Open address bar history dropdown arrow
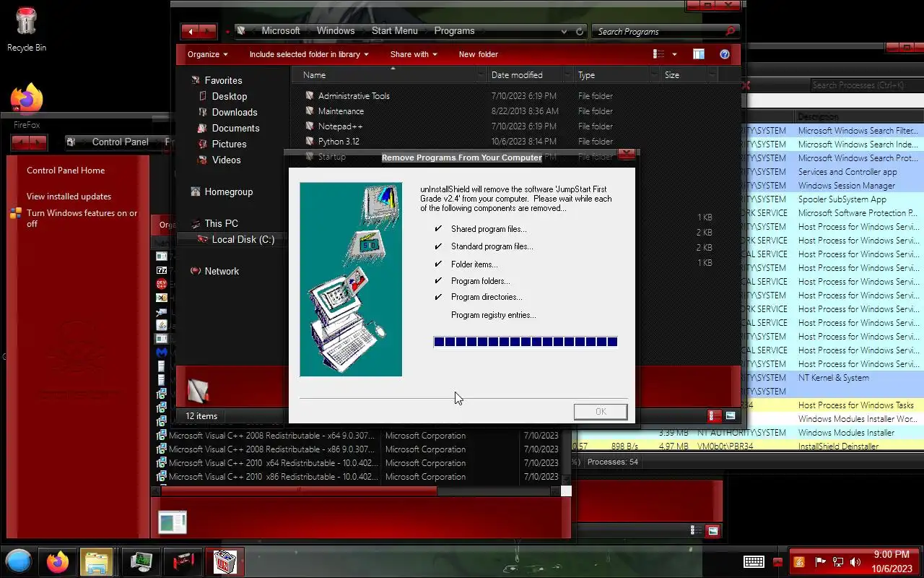The height and width of the screenshot is (578, 924). 564,31
